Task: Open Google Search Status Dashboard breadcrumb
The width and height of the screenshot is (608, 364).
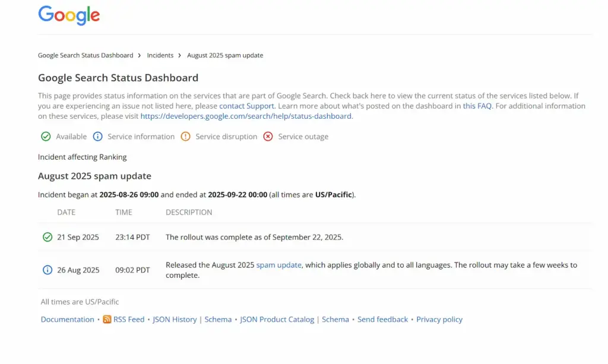Action: click(85, 55)
